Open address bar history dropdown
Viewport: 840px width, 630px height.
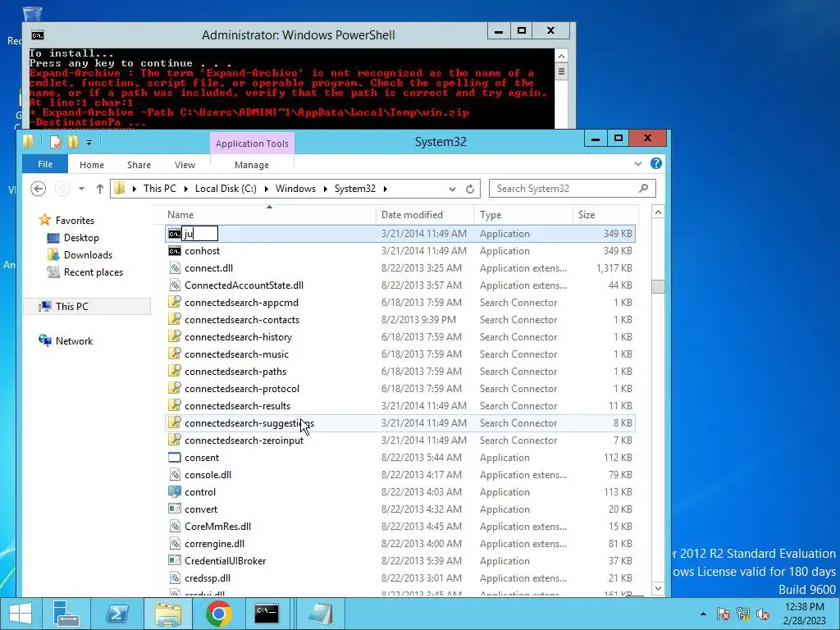452,189
